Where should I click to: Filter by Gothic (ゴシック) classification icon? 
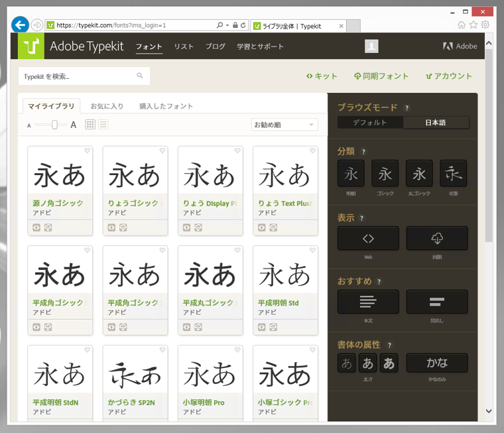tap(385, 174)
